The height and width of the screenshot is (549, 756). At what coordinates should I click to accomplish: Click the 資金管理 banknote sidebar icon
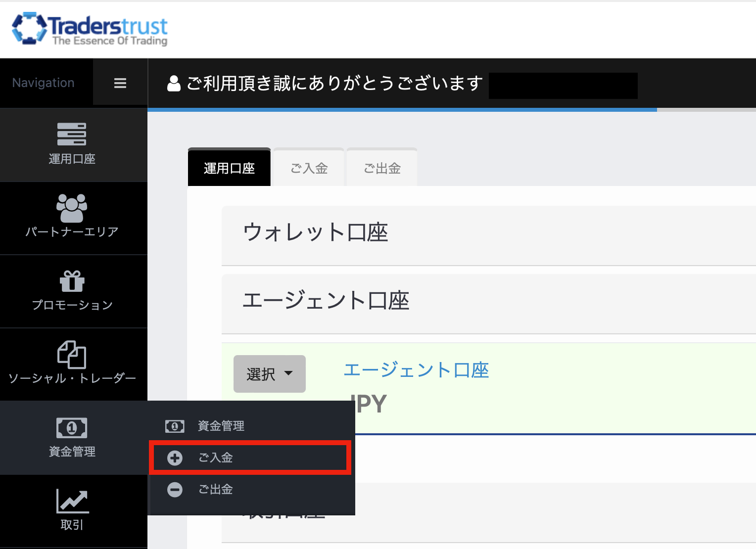point(72,428)
